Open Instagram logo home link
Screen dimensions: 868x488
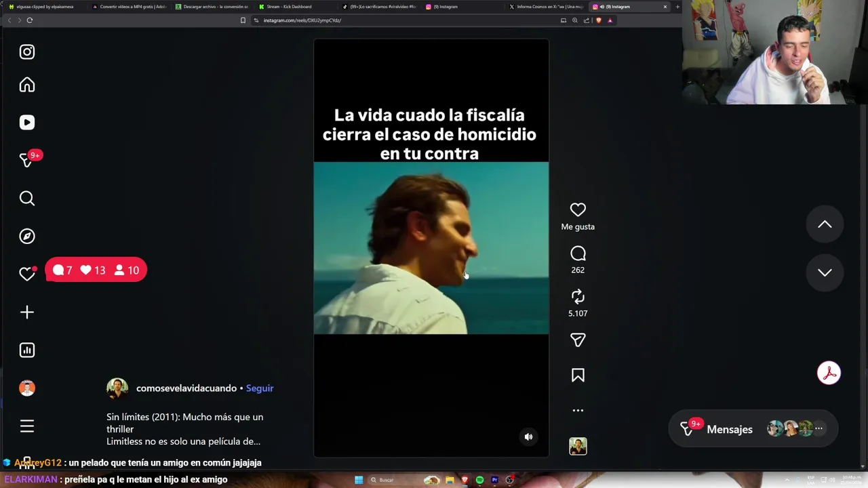(x=27, y=52)
